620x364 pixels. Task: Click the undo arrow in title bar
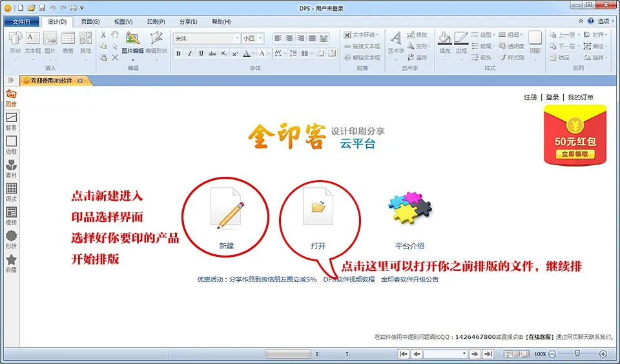pyautogui.click(x=52, y=8)
